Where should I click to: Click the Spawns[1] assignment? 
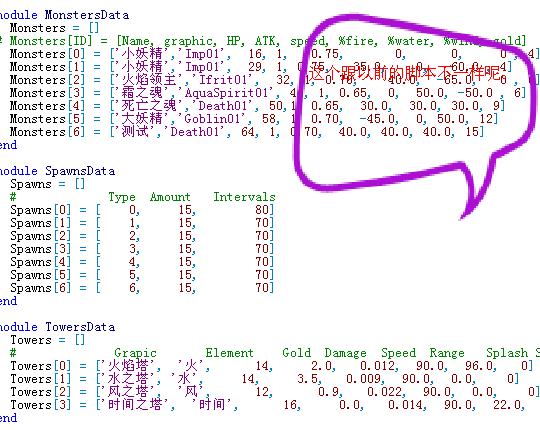click(142, 223)
